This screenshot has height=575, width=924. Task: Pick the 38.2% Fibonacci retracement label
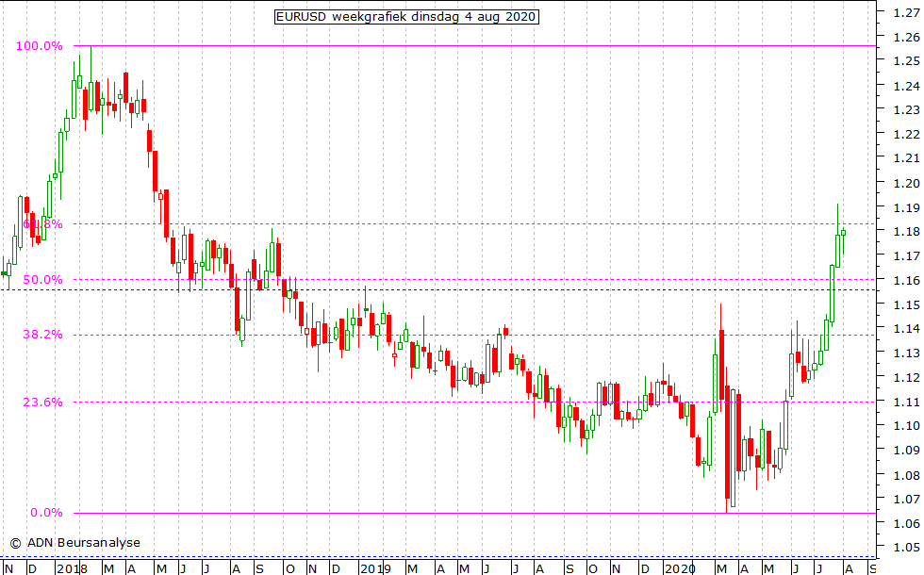tap(42, 335)
